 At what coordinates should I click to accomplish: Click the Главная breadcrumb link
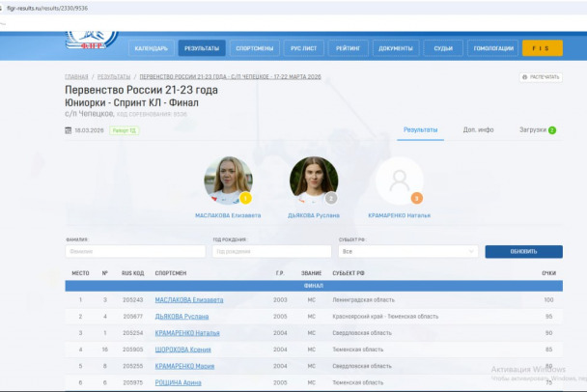pyautogui.click(x=76, y=76)
